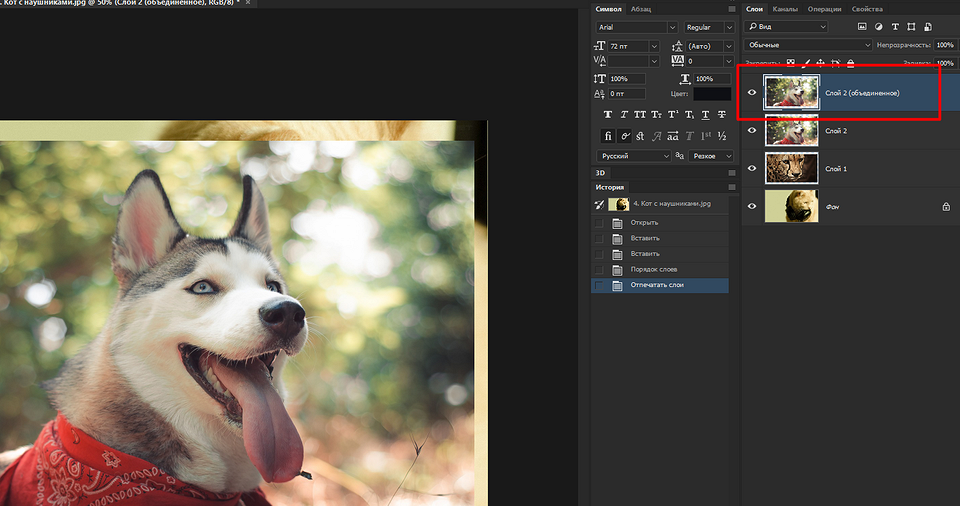
Task: Apply Faux Bold text style
Action: pos(608,114)
